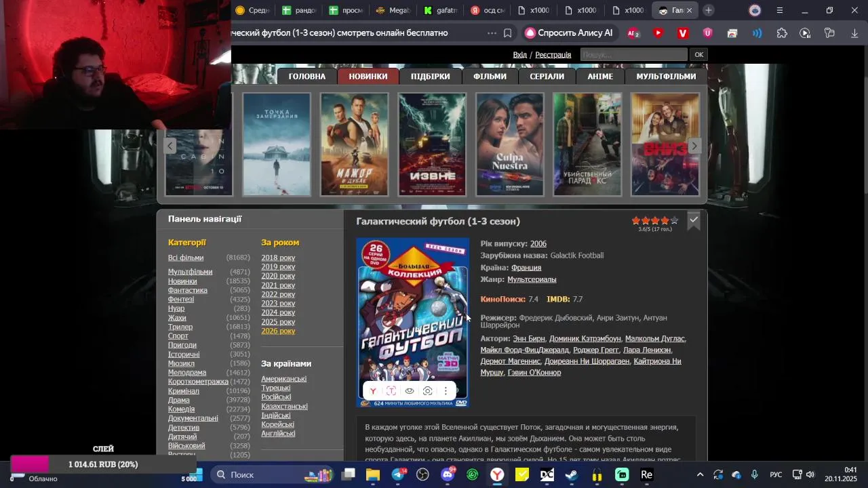Click the OK search button
The width and height of the screenshot is (868, 488).
pyautogui.click(x=698, y=55)
